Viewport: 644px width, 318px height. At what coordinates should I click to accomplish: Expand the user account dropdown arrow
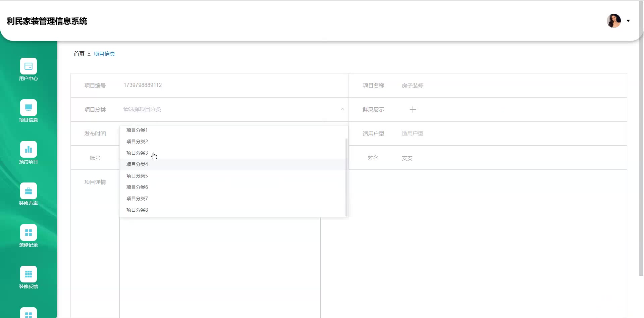pyautogui.click(x=628, y=21)
